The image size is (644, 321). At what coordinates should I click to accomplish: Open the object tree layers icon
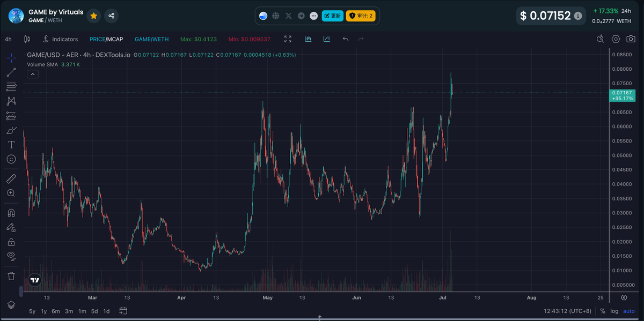point(11,305)
